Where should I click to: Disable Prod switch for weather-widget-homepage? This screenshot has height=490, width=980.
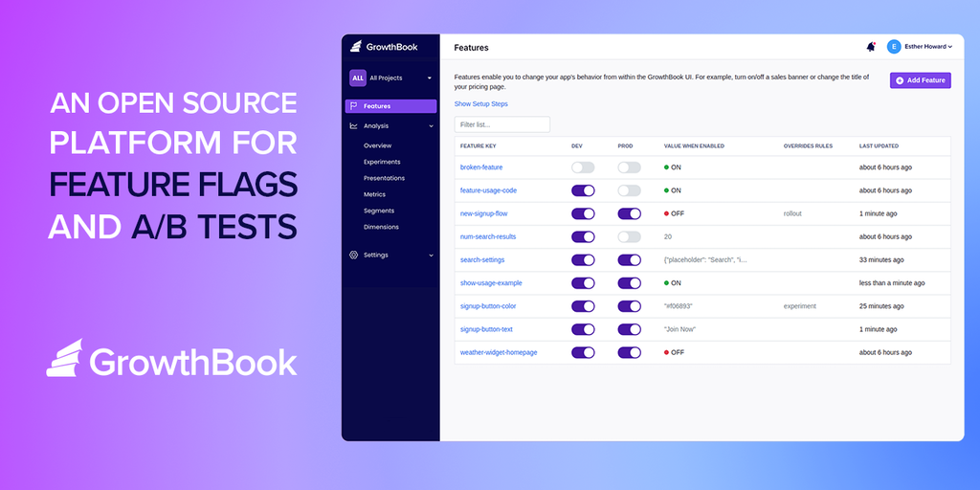(630, 352)
